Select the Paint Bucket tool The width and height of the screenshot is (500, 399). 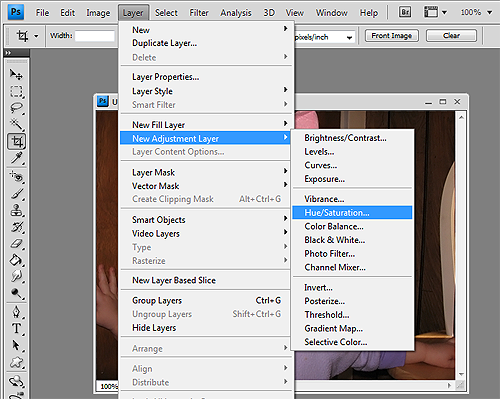tap(16, 260)
